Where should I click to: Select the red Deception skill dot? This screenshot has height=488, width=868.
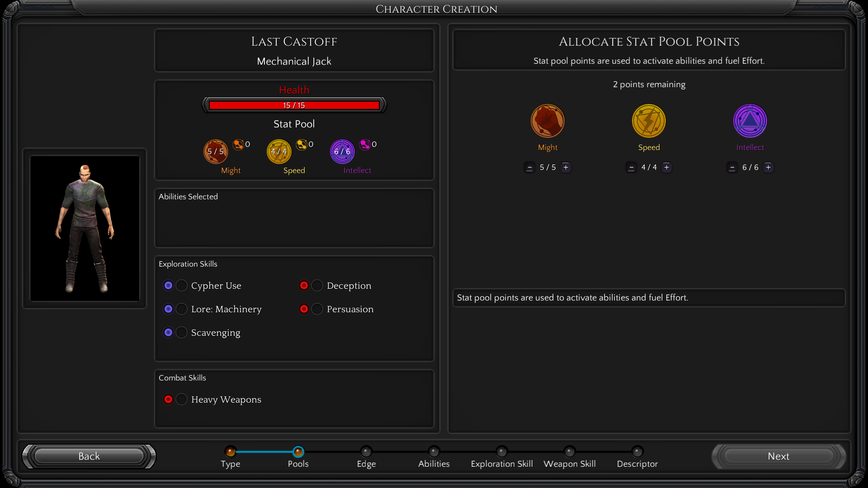coord(304,286)
